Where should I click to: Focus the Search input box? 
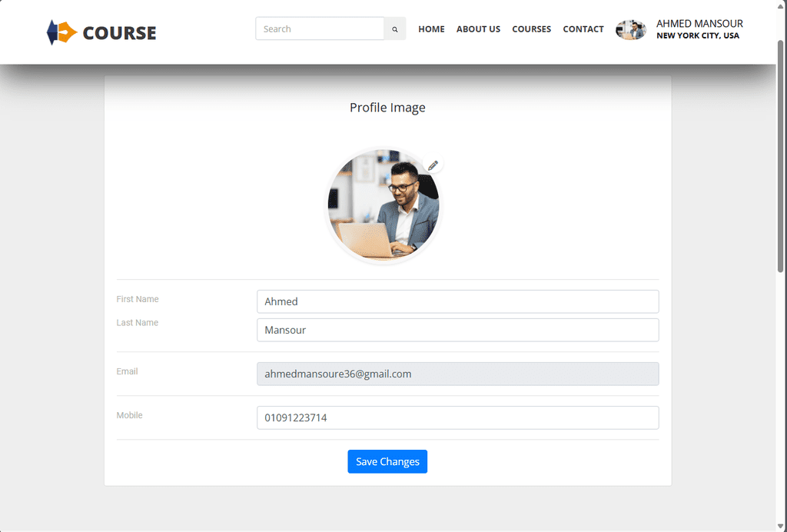click(320, 29)
